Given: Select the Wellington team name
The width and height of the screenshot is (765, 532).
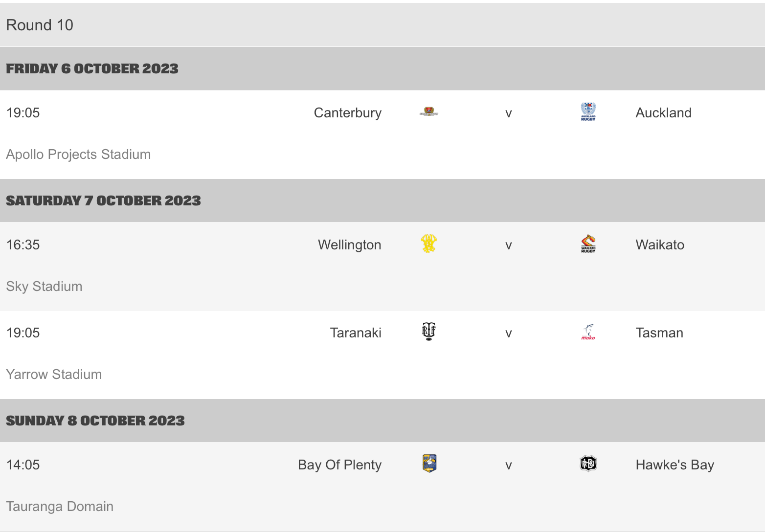Looking at the screenshot, I should (349, 245).
